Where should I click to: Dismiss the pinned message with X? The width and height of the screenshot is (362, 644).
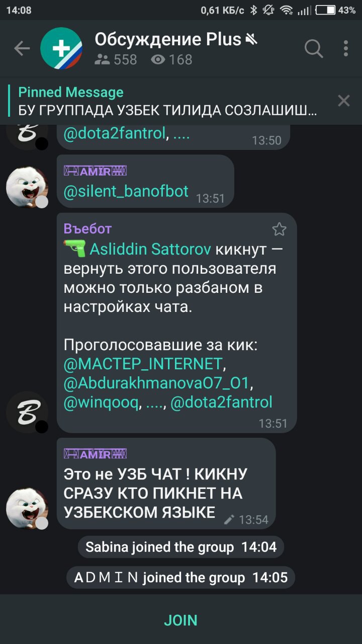(344, 101)
